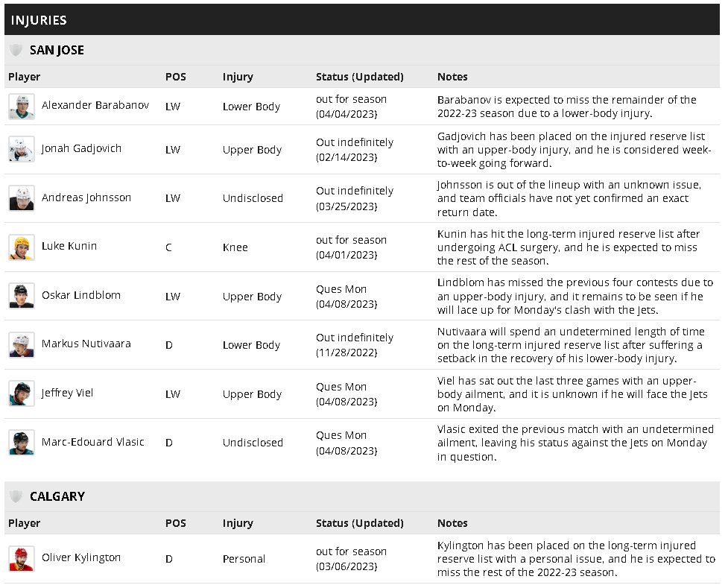
Task: Click Jonah Gadjovich's player photo
Action: coord(22,149)
